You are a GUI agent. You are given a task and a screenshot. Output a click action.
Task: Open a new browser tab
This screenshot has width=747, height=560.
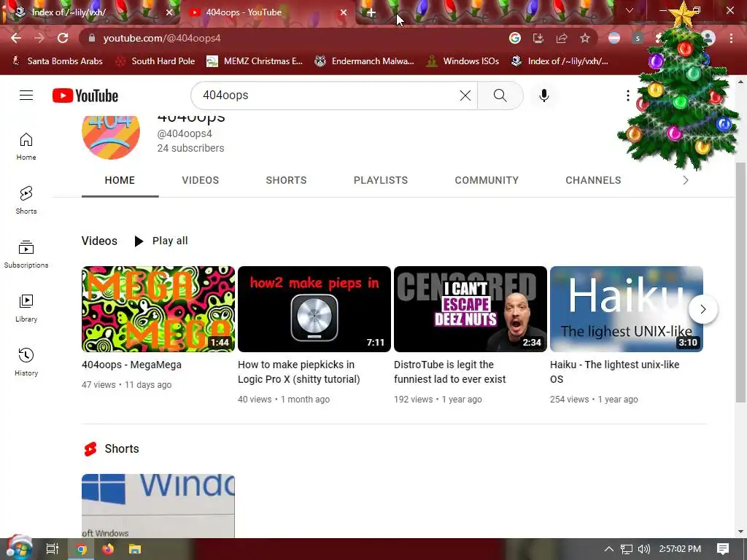coord(371,12)
